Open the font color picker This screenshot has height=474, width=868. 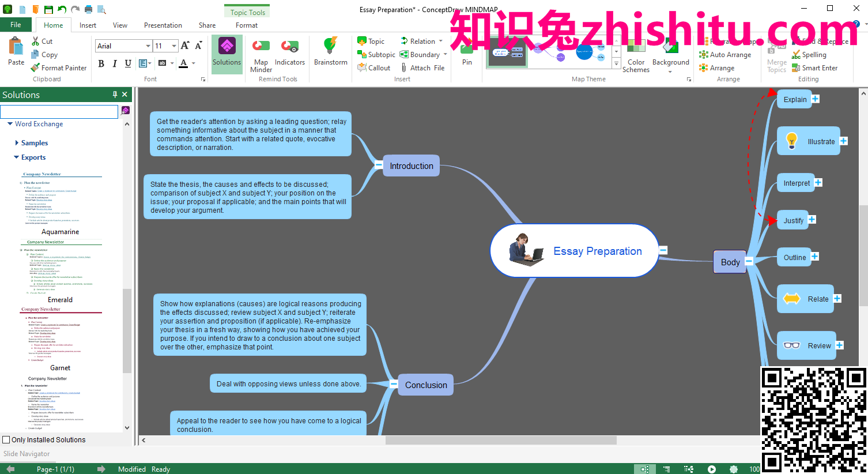click(193, 63)
